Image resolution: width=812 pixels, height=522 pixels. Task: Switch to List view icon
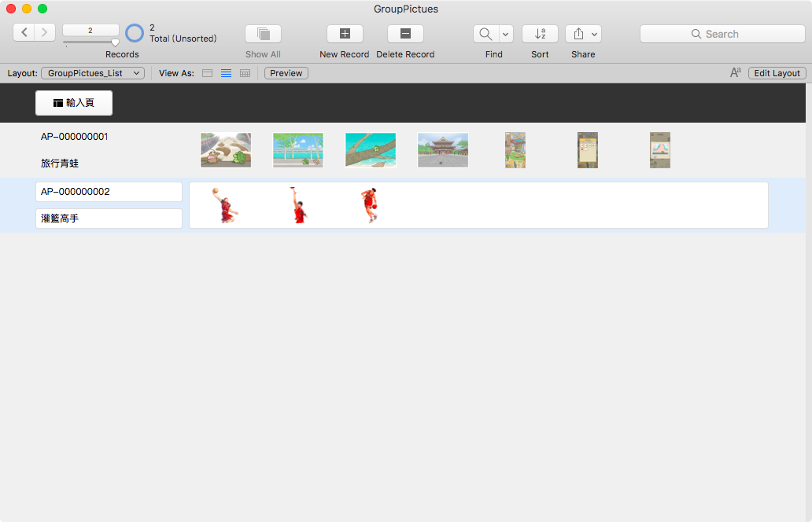(x=227, y=73)
